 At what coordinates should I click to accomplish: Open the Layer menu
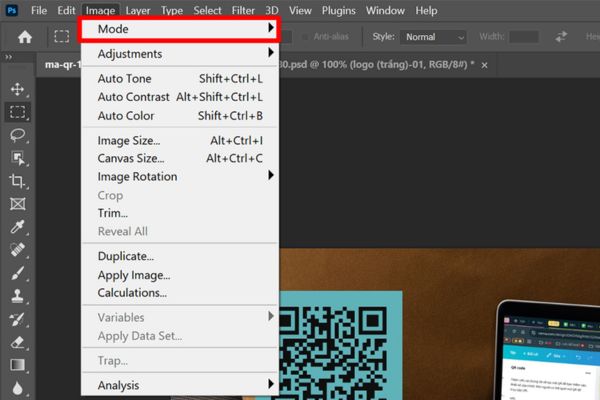tap(138, 10)
